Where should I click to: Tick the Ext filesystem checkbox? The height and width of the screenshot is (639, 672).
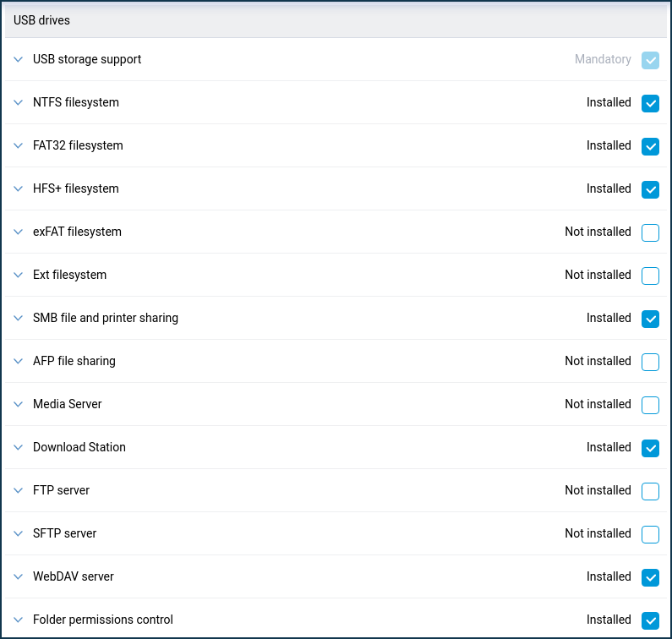click(650, 276)
